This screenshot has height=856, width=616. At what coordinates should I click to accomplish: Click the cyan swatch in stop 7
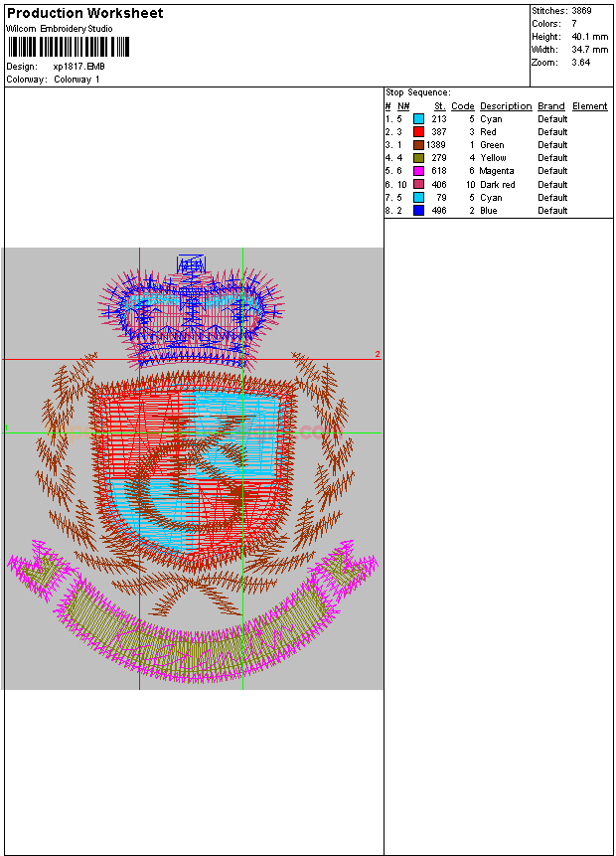click(419, 197)
